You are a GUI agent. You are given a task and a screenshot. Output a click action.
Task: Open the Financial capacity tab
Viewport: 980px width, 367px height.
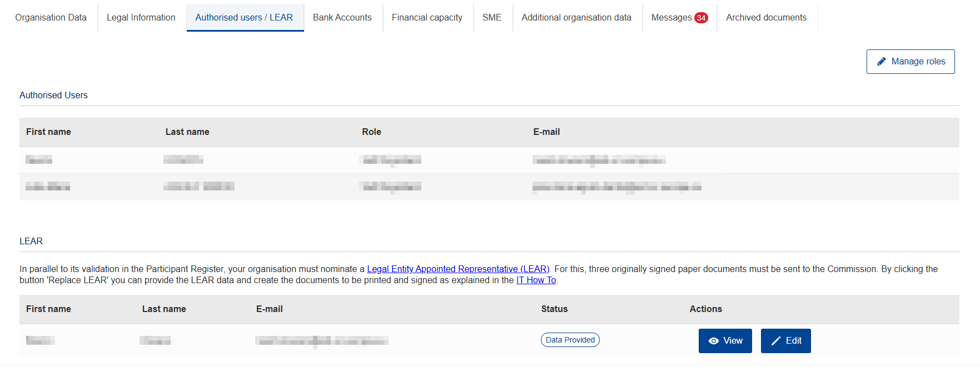[427, 18]
